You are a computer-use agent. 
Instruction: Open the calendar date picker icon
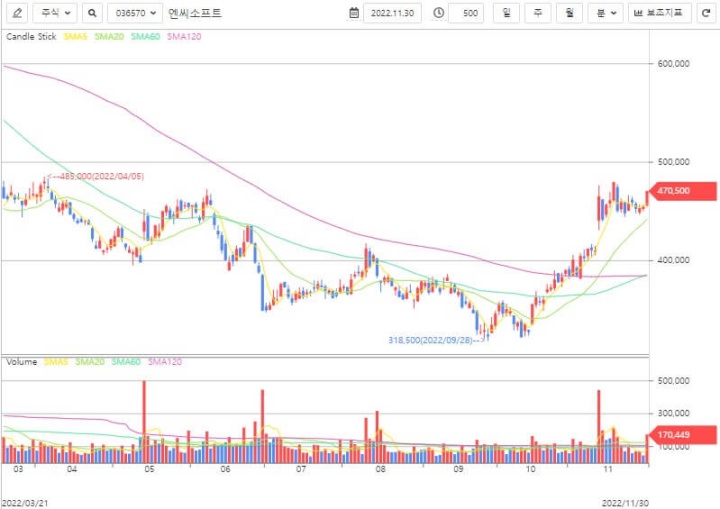[x=354, y=13]
